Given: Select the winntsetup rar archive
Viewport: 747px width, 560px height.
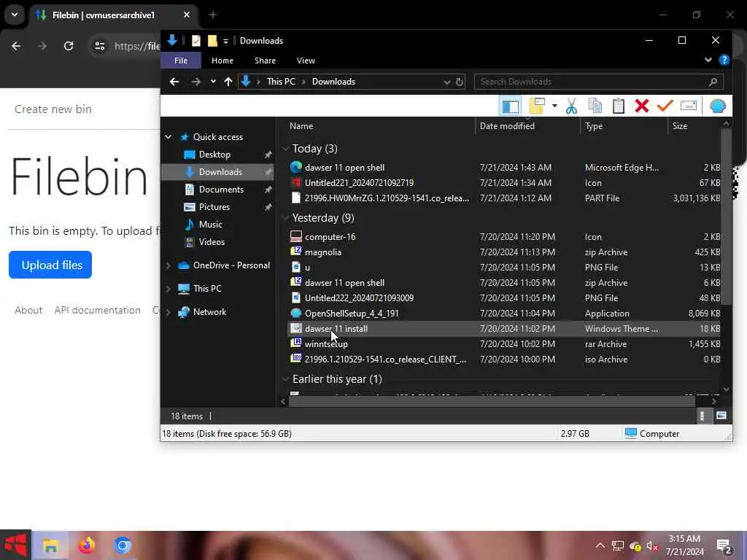Looking at the screenshot, I should pos(326,344).
